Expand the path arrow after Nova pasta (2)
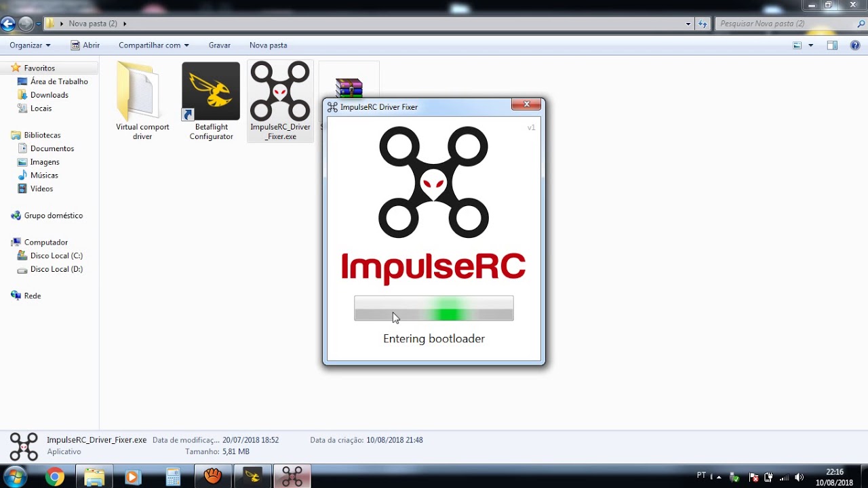The width and height of the screenshot is (868, 488). point(125,24)
